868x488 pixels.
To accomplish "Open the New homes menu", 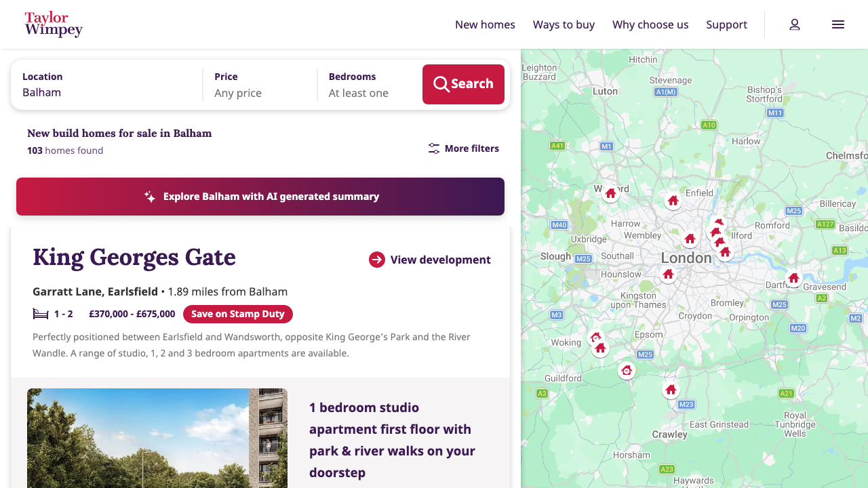I will [485, 24].
